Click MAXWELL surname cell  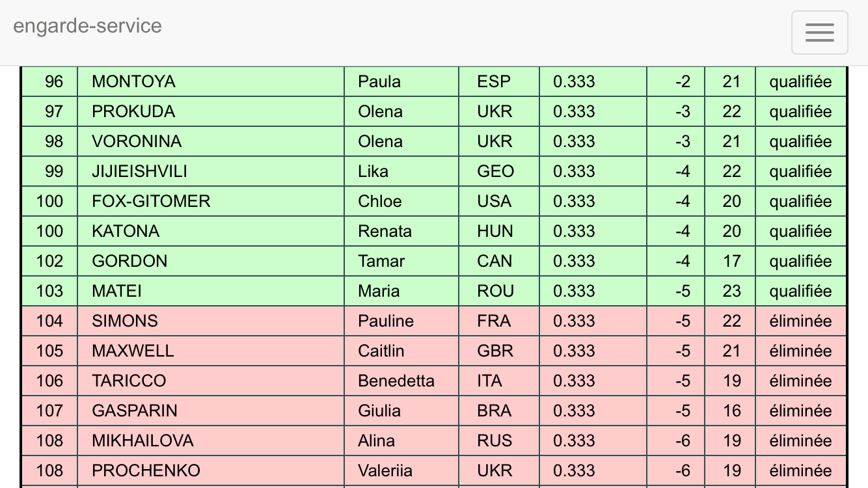coord(211,351)
